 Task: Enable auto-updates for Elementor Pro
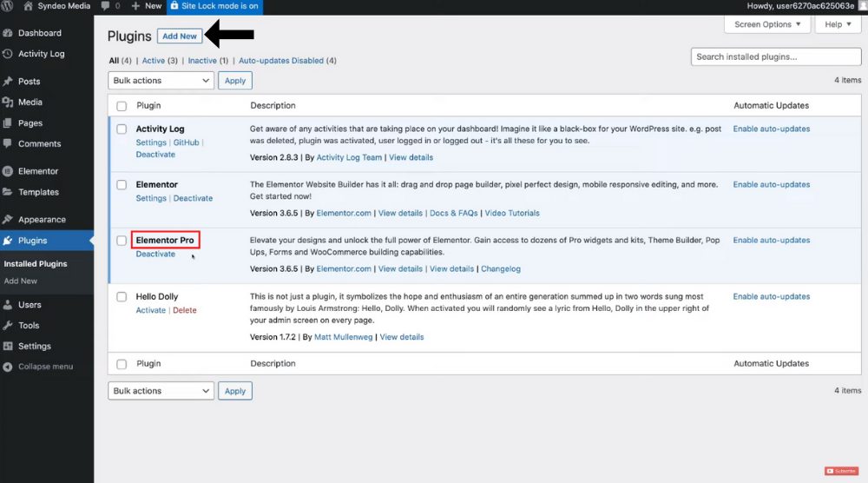771,241
